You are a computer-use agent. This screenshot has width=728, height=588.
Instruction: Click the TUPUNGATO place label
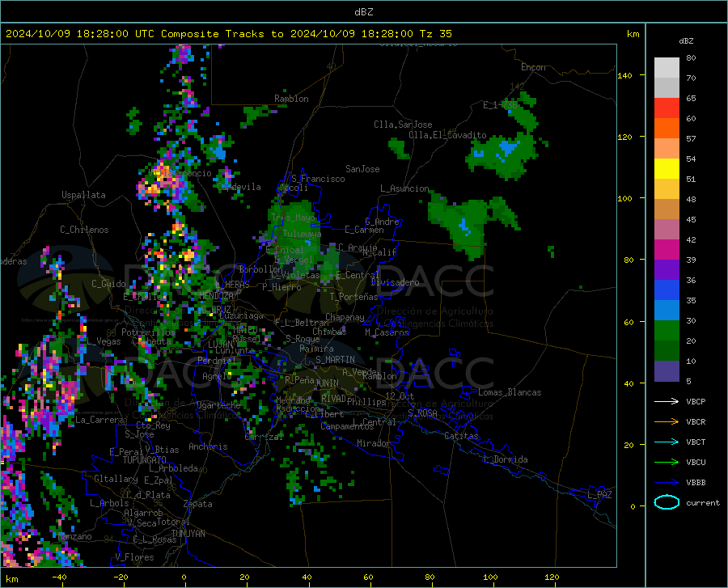[145, 460]
